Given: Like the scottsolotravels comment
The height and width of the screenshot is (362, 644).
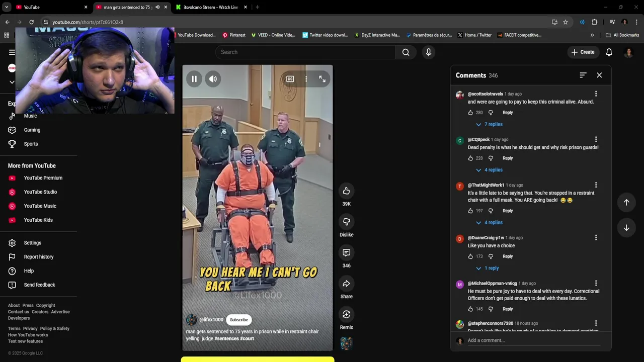Looking at the screenshot, I should point(470,113).
